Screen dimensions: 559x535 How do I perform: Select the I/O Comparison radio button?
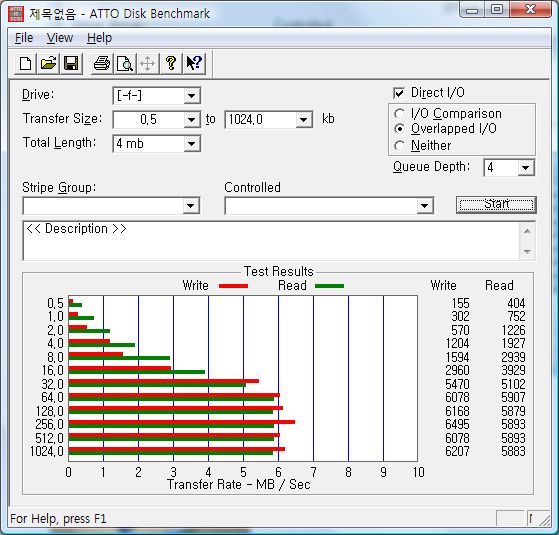[399, 114]
